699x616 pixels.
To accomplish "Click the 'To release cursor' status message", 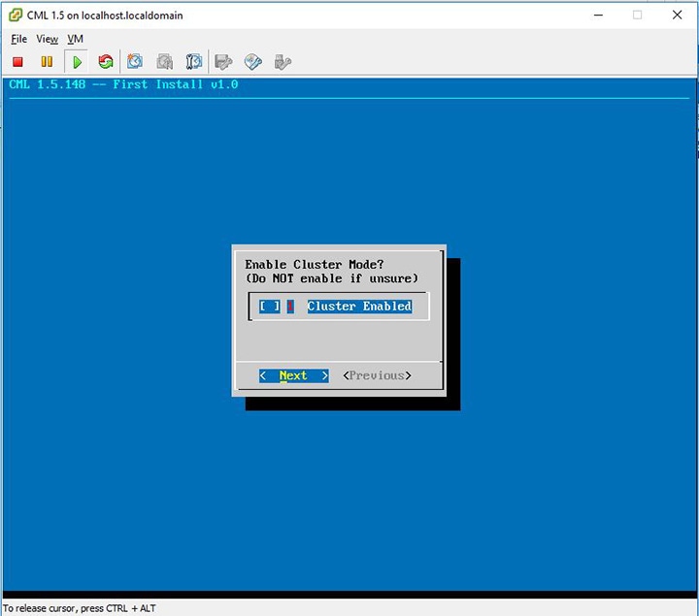I will coord(80,608).
